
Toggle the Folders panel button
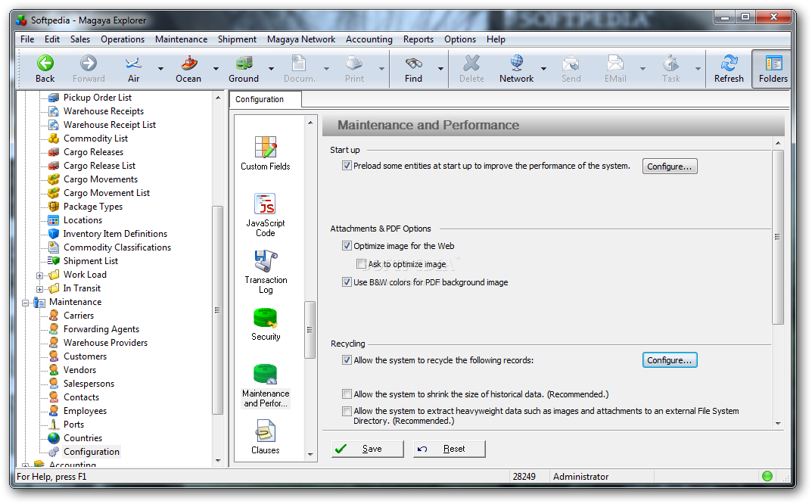click(x=772, y=68)
